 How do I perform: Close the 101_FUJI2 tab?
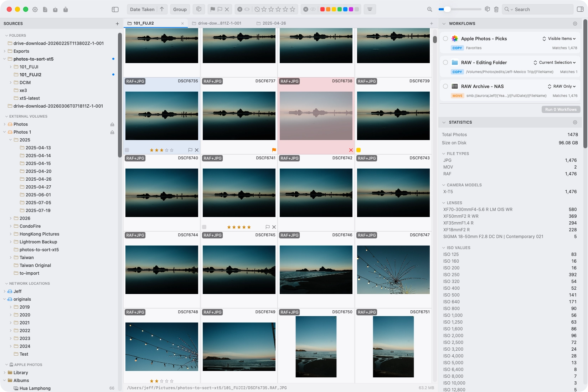tap(182, 24)
